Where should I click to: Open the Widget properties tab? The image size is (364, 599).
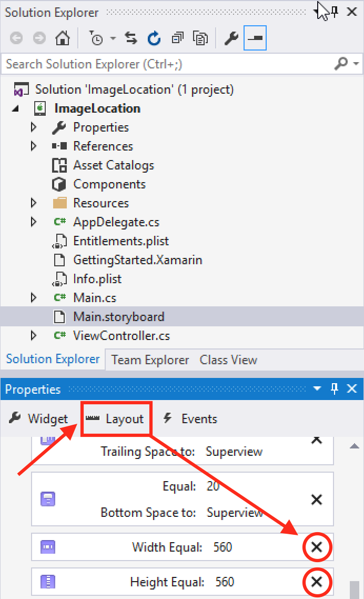[38, 418]
